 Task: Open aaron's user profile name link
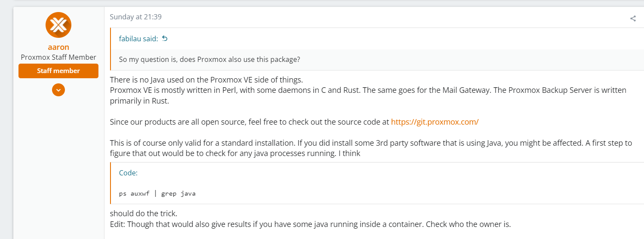coord(58,47)
